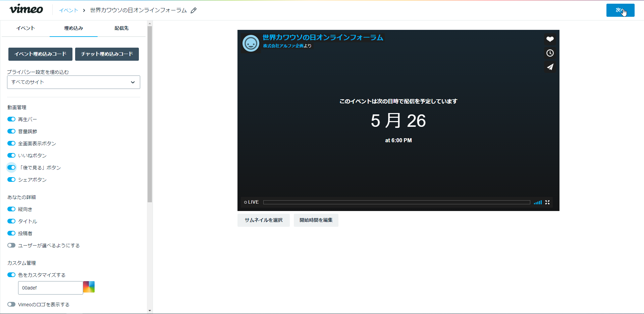Click 次へ button at top right

[x=620, y=10]
